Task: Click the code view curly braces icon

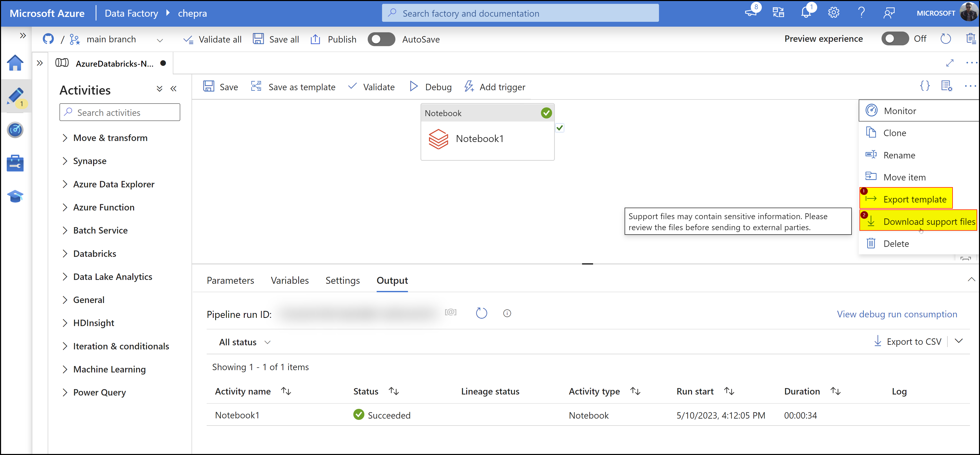Action: (x=924, y=86)
